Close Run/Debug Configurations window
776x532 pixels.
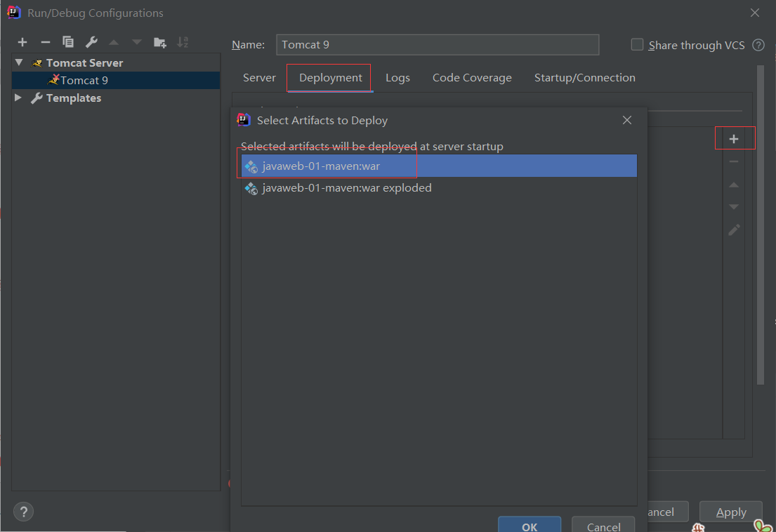coord(755,13)
